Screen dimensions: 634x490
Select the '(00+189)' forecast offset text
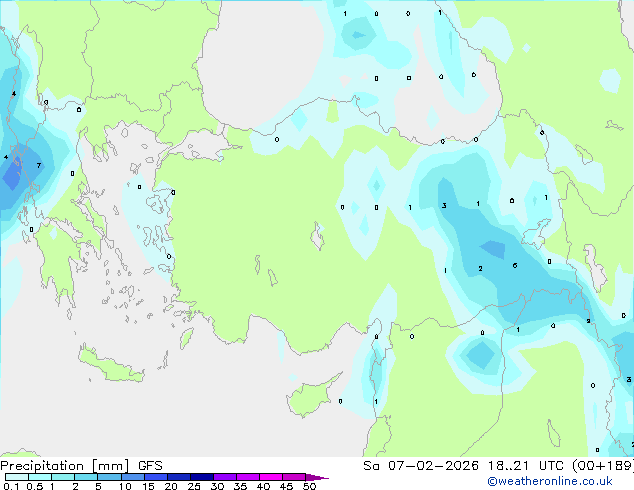click(603, 466)
